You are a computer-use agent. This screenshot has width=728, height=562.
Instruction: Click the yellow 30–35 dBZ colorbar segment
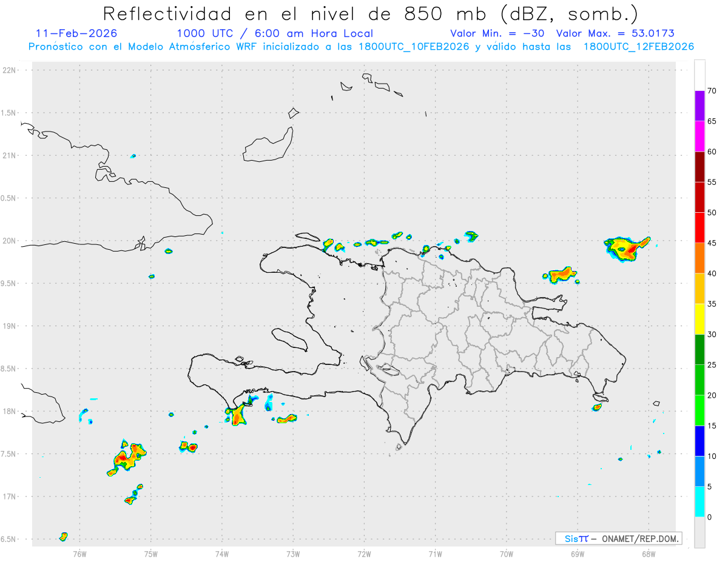click(699, 319)
